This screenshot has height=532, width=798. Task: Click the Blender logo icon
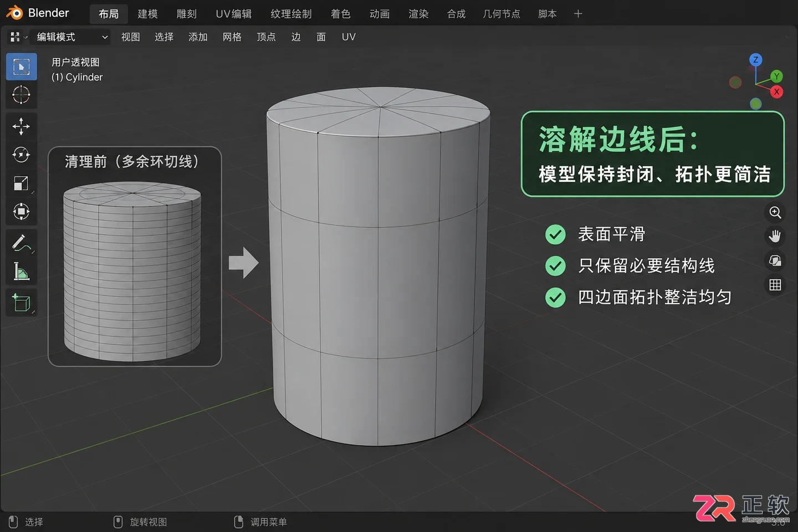pos(14,13)
